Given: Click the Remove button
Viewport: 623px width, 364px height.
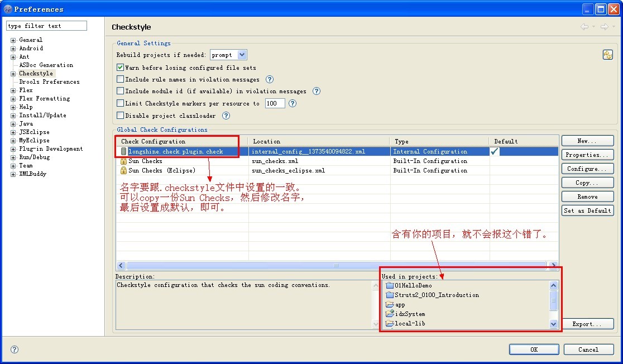Looking at the screenshot, I should [x=588, y=197].
